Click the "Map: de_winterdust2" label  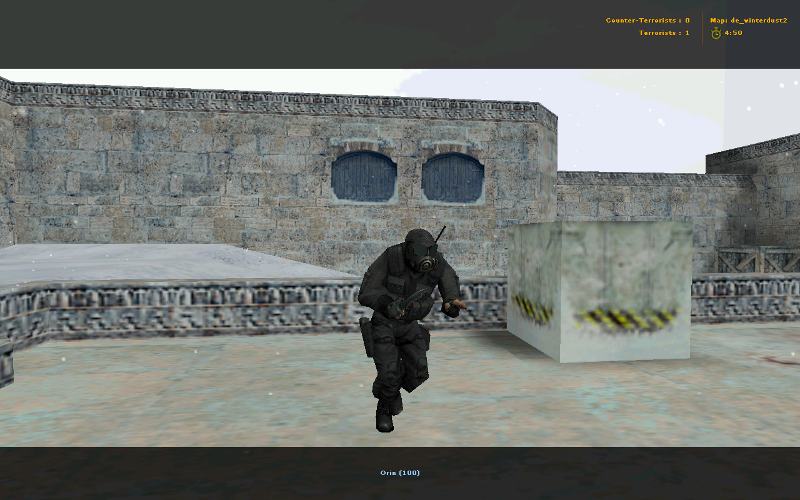click(x=748, y=20)
